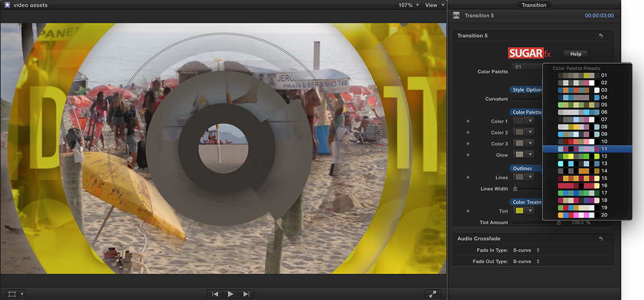Jump to previous edit point

click(215, 294)
